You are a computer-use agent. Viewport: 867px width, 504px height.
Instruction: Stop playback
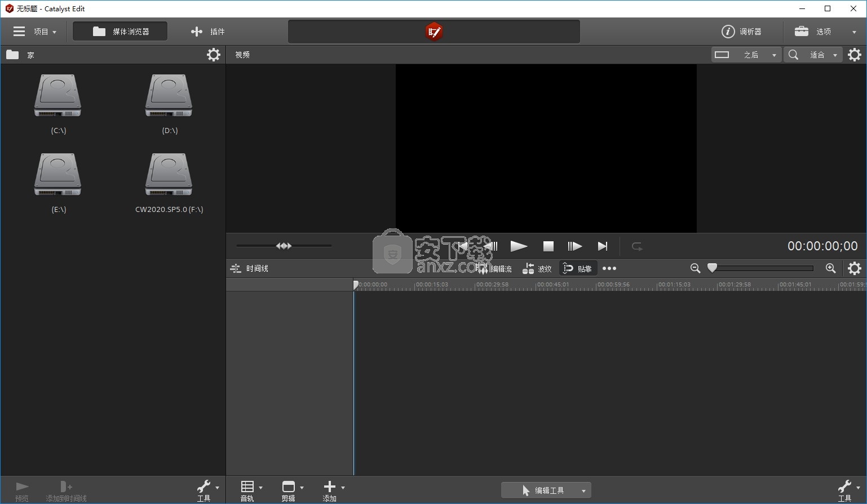(548, 246)
